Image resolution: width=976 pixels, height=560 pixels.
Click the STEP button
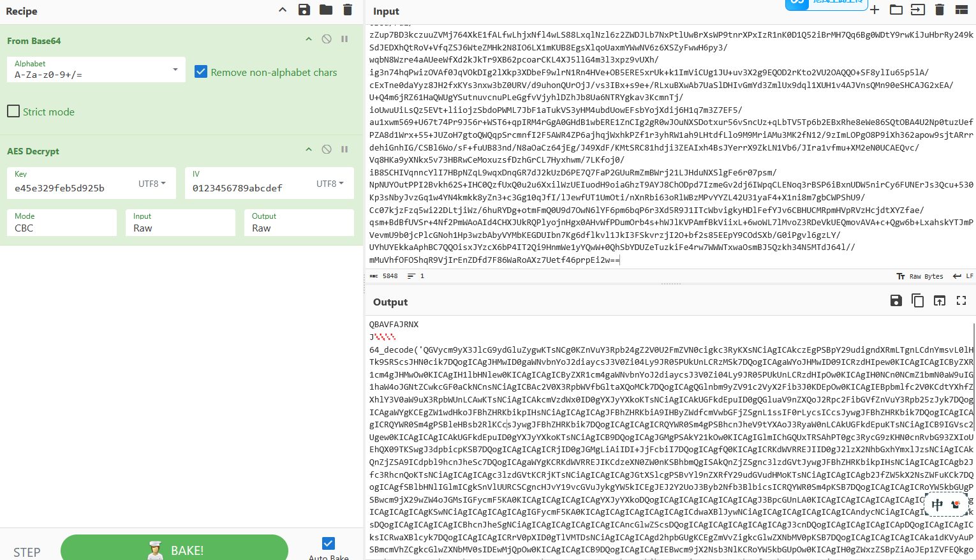pyautogui.click(x=27, y=552)
